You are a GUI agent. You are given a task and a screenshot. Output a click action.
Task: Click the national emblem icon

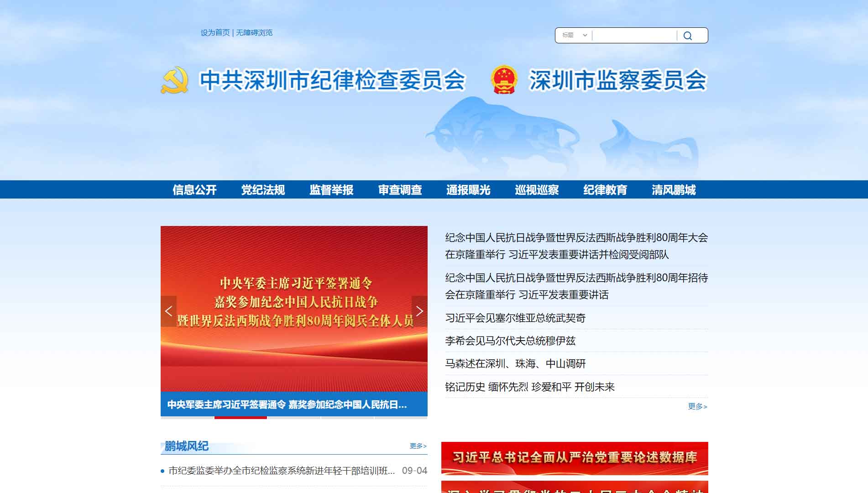point(504,80)
